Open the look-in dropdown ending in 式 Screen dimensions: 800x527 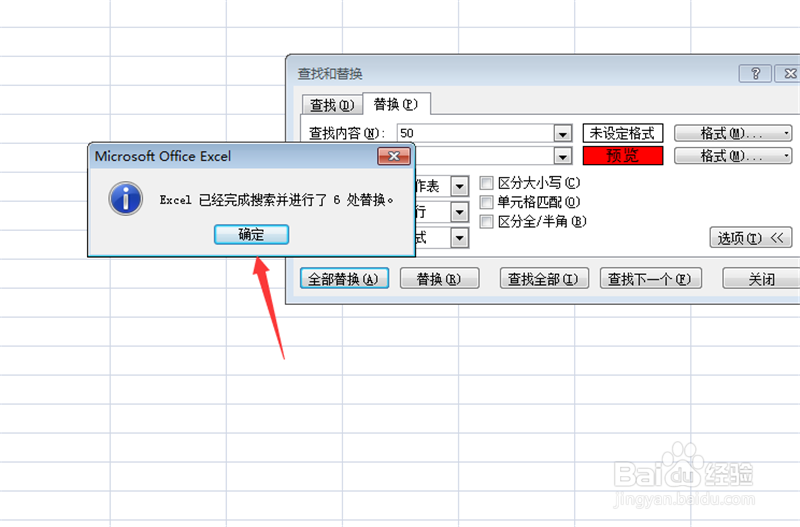[x=459, y=237]
